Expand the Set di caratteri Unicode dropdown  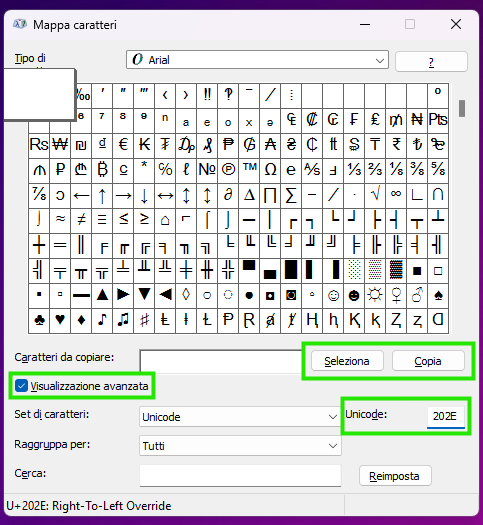[240, 417]
